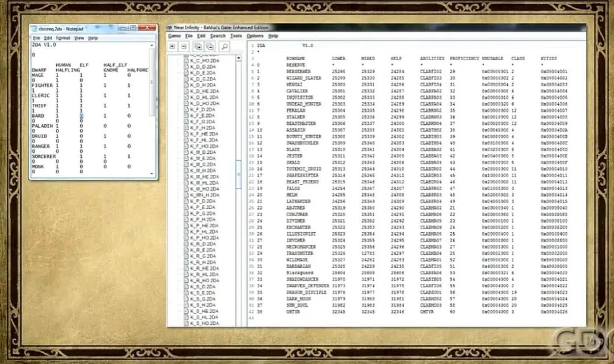Select K_MN_H.2DA in the resource tree
This screenshot has height=364, width=614.
pos(205,195)
